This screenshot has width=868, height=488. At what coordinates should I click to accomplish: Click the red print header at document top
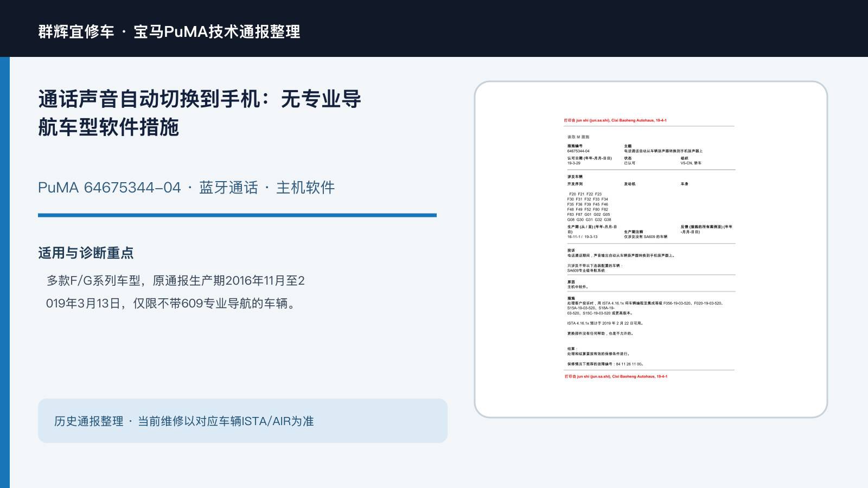(615, 120)
